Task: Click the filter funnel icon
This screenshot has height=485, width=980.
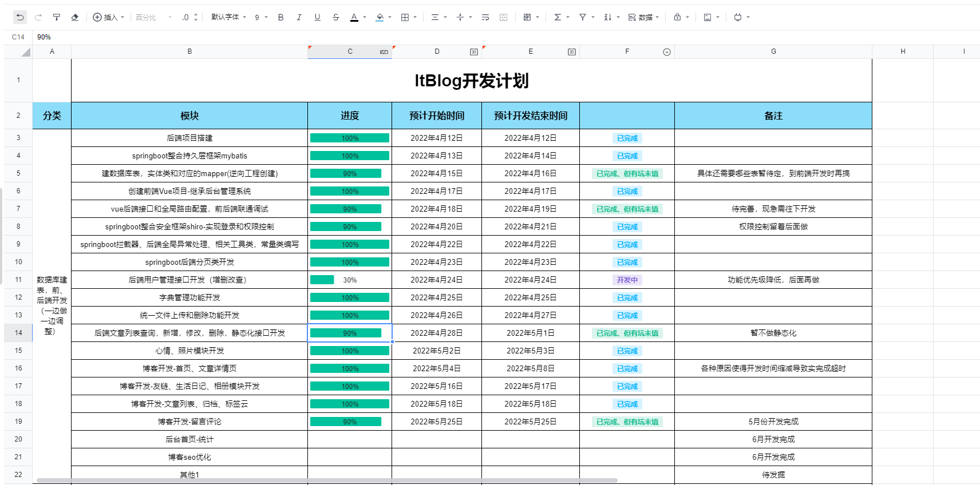Action: point(583,17)
